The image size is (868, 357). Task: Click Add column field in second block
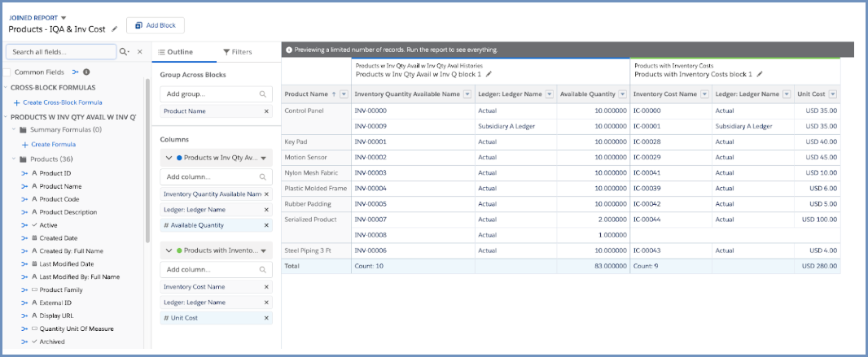click(x=216, y=270)
